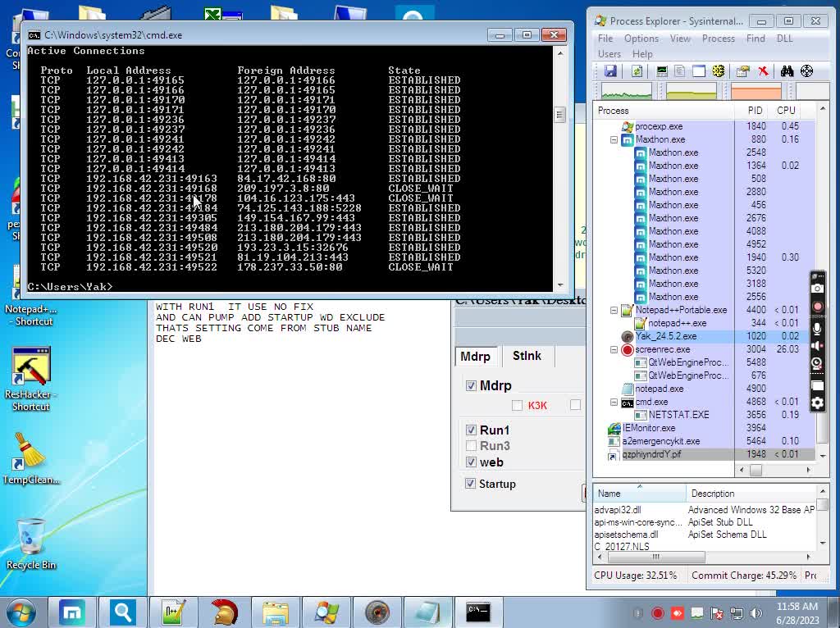The width and height of the screenshot is (840, 628).
Task: Collapse the Maxthon.exe process tree
Action: (614, 140)
